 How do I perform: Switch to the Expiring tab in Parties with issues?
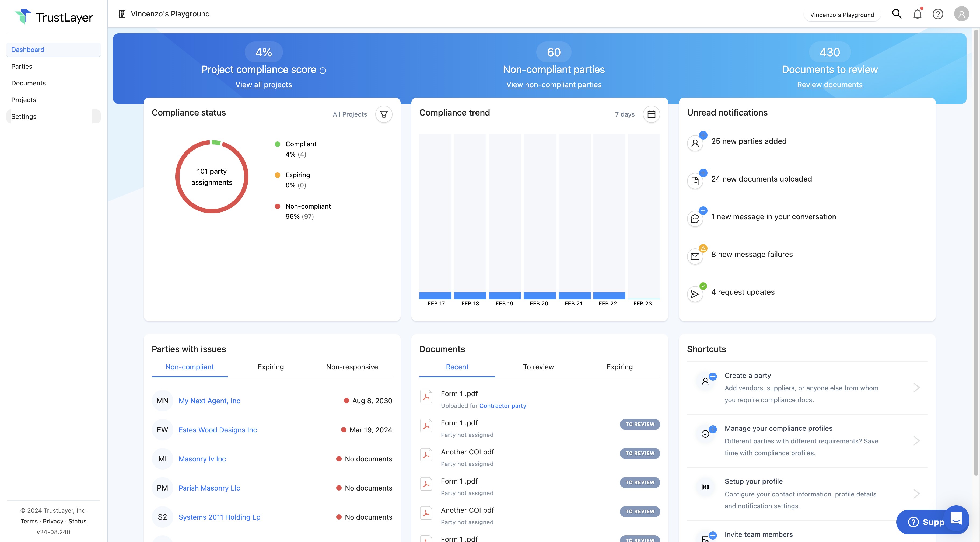pyautogui.click(x=271, y=367)
